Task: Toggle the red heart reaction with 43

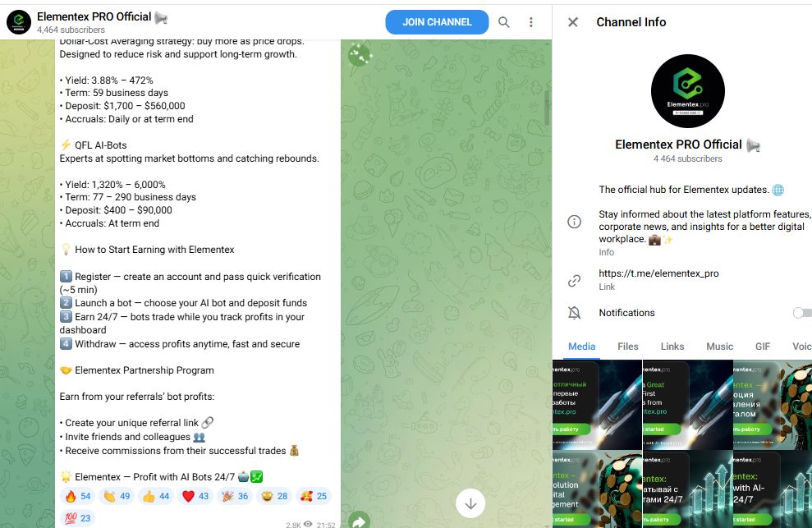Action: (x=195, y=497)
